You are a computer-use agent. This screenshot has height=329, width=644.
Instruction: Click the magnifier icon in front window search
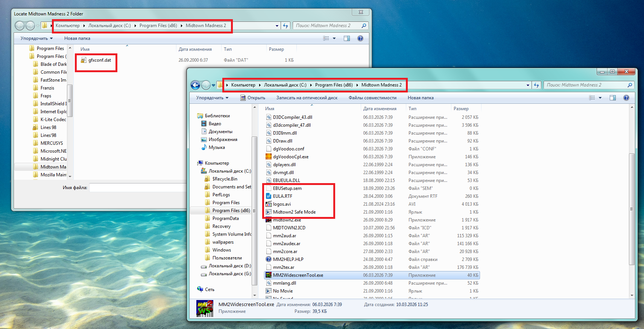630,85
